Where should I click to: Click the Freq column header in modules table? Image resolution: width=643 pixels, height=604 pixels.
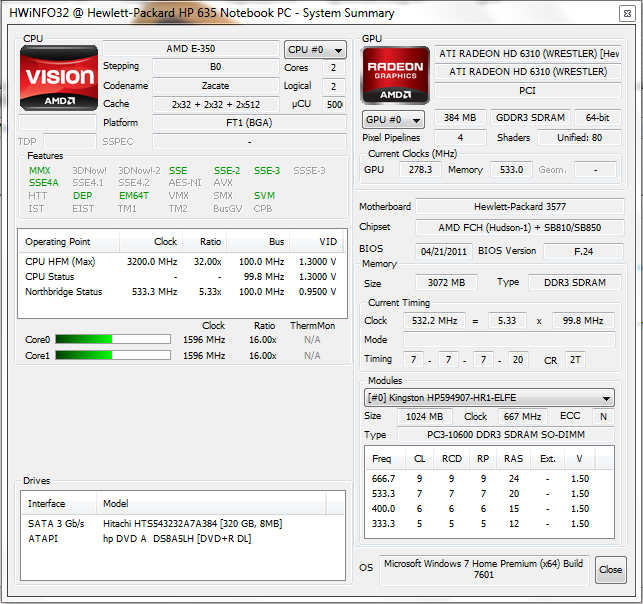(385, 458)
